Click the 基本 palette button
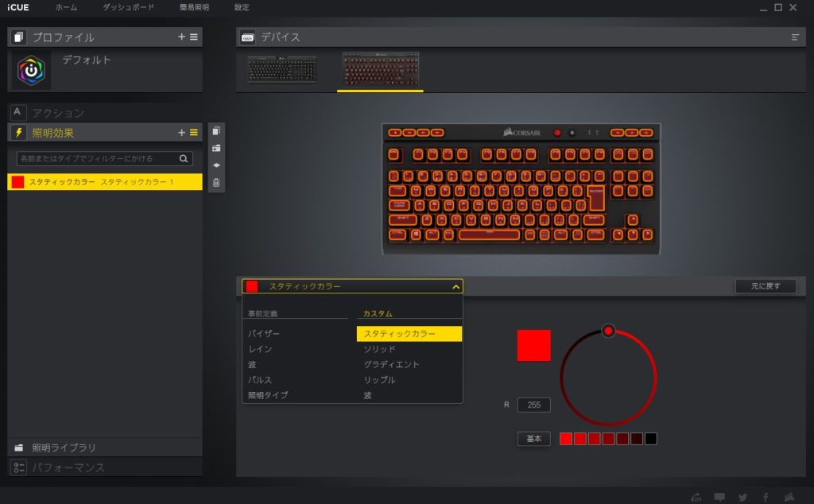The width and height of the screenshot is (814, 504). tap(533, 439)
